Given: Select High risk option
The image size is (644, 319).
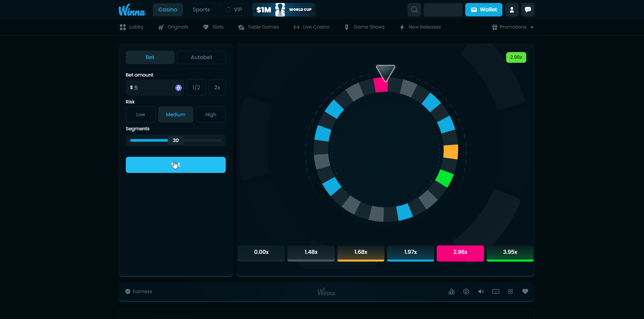Looking at the screenshot, I should point(211,115).
